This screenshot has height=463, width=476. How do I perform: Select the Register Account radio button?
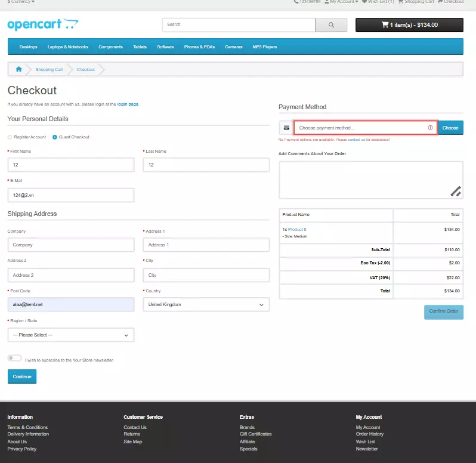click(x=10, y=137)
